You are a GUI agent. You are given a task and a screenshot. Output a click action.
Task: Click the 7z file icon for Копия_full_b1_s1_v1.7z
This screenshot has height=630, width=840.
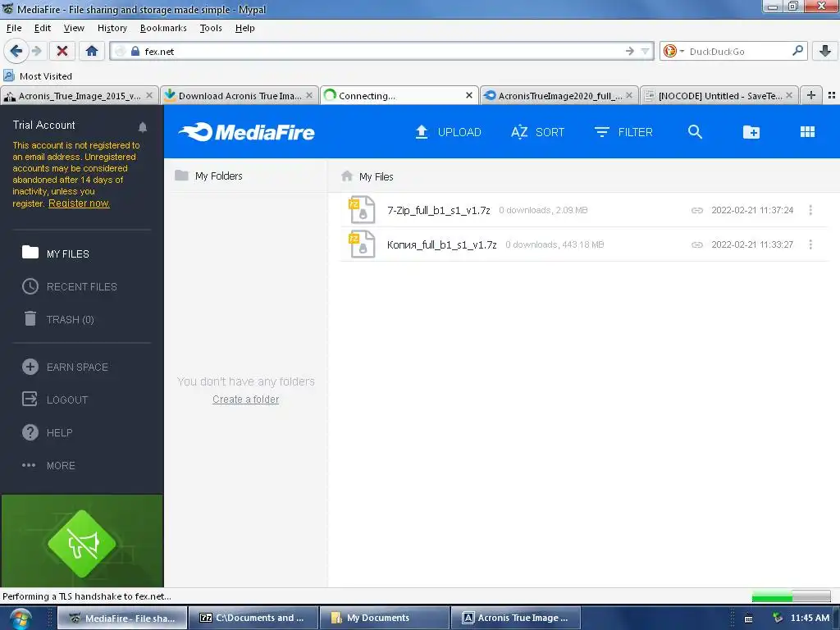point(362,244)
